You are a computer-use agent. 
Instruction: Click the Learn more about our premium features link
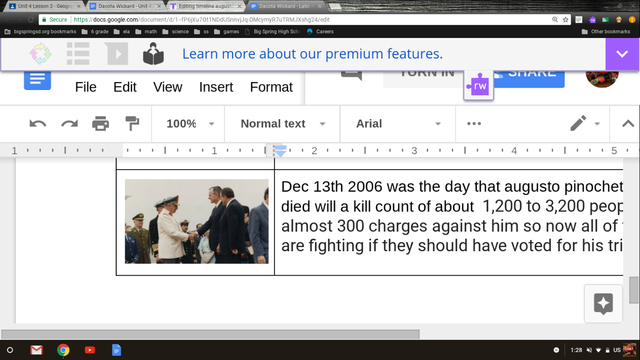click(x=312, y=54)
